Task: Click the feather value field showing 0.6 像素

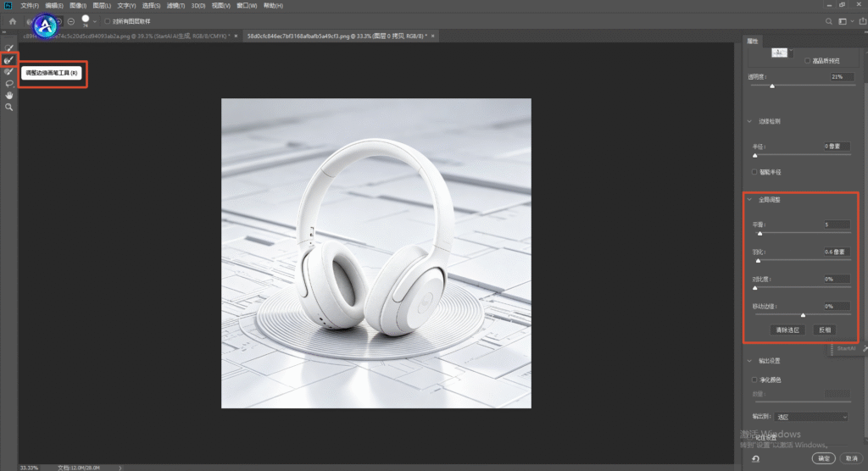Action: pyautogui.click(x=837, y=252)
